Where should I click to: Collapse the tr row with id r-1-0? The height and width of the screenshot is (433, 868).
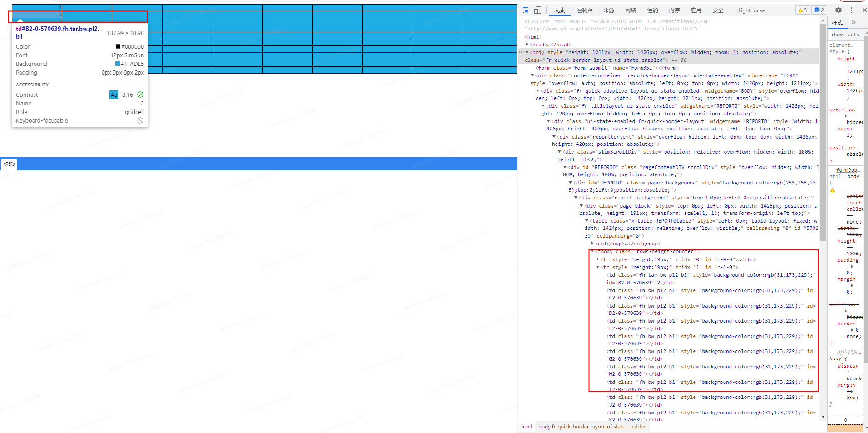click(598, 267)
